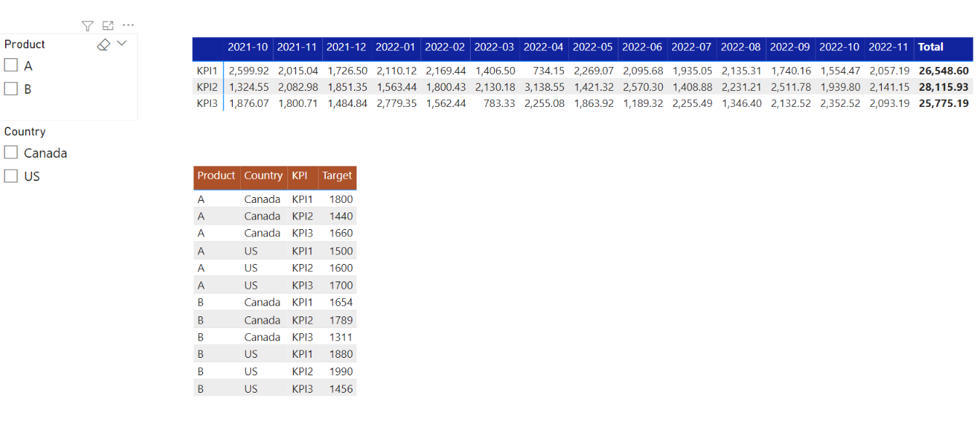Select target value 1789
Screen dimensions: 980x424
coord(340,320)
